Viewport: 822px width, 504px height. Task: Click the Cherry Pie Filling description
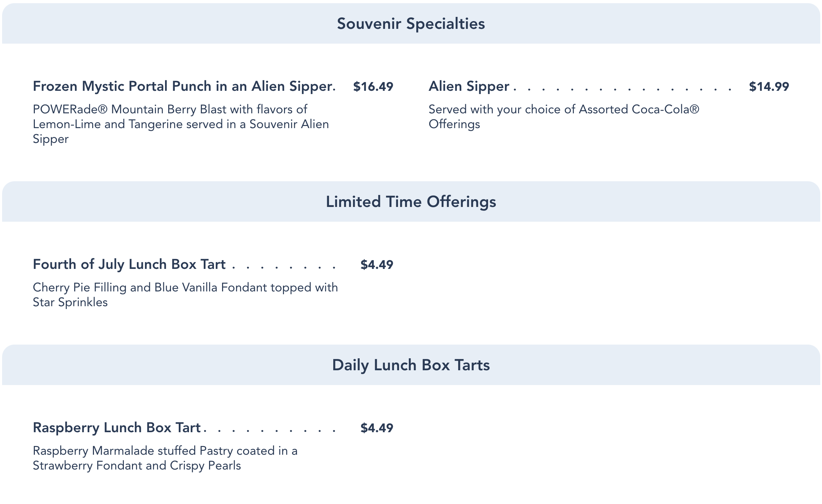click(x=185, y=288)
